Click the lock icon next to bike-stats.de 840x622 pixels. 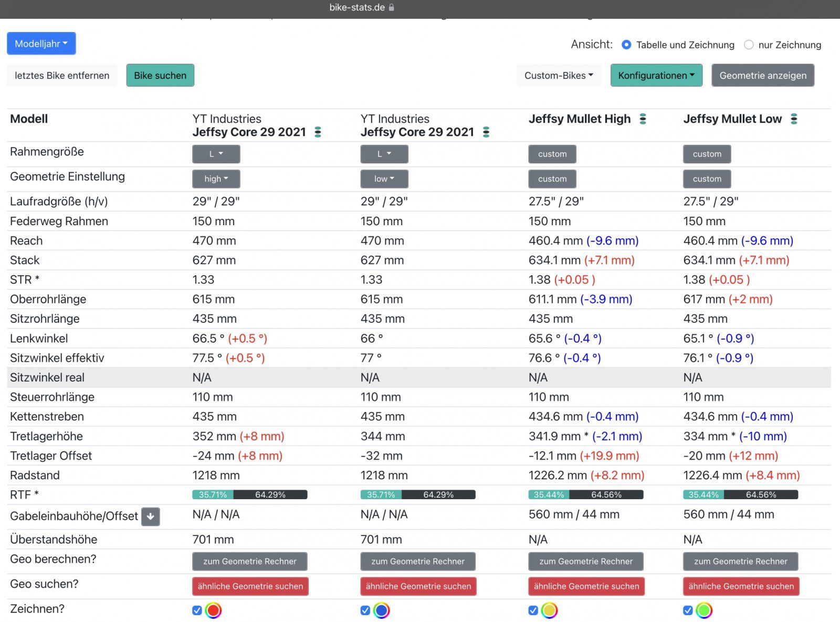392,7
